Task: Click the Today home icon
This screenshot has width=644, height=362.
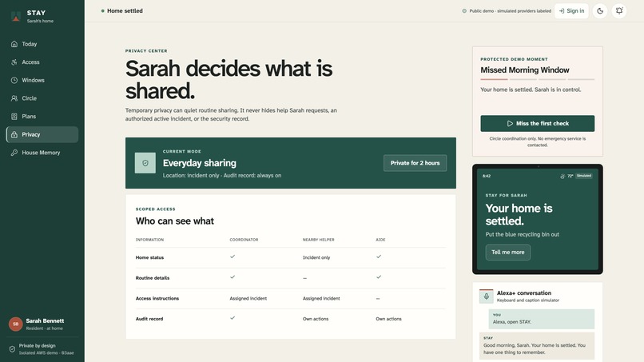Action: pos(14,44)
